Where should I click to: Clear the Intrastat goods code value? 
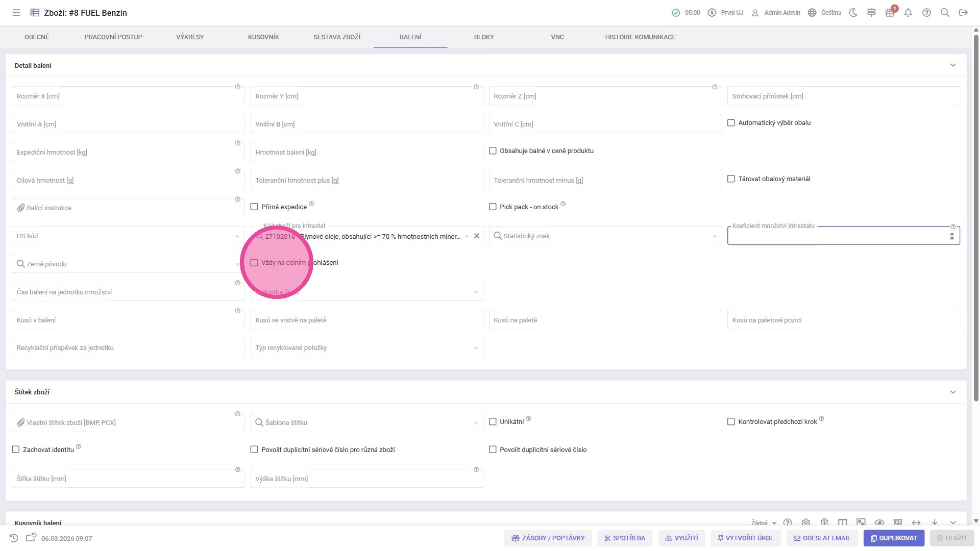[x=477, y=236]
